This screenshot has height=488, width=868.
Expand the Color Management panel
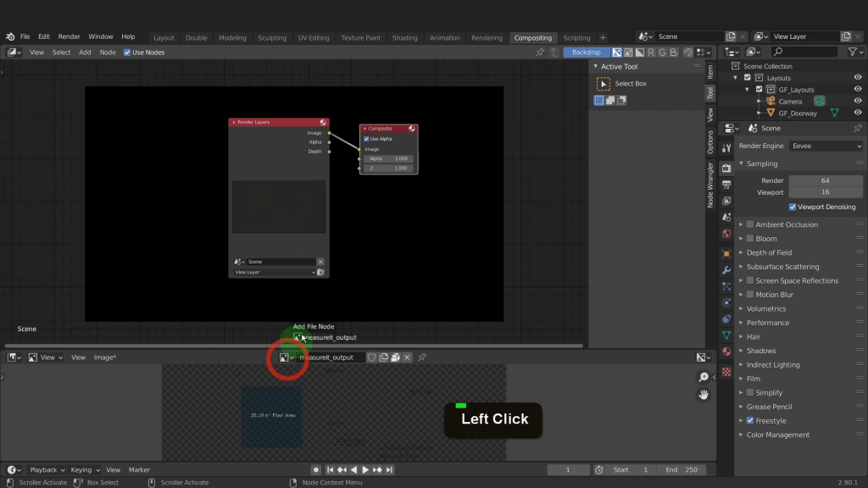(x=741, y=435)
